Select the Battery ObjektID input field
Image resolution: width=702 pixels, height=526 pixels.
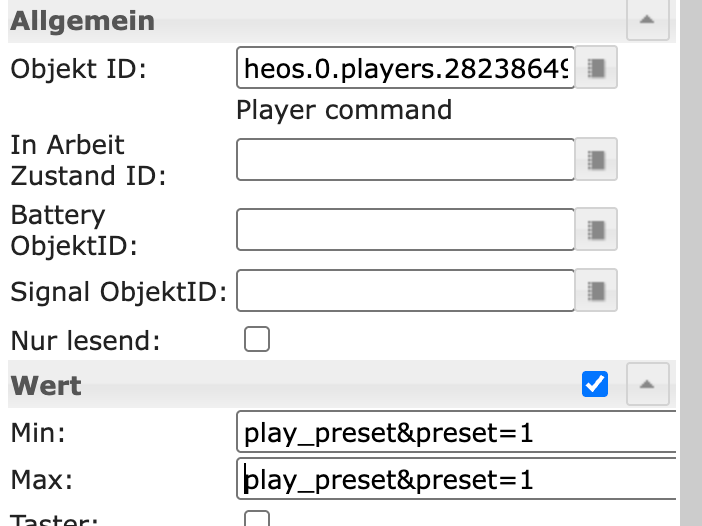click(406, 230)
